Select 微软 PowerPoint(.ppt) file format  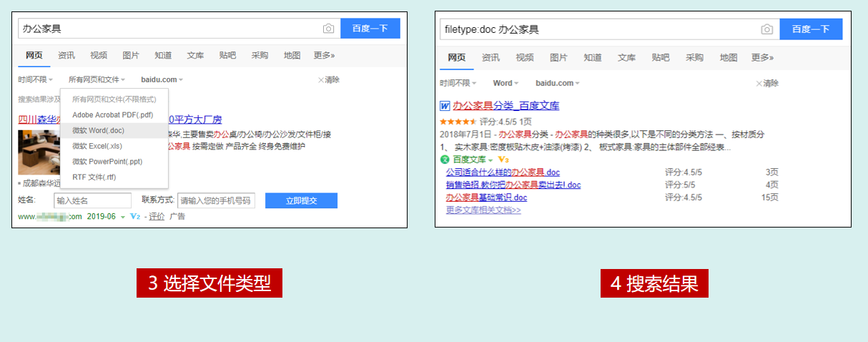114,162
